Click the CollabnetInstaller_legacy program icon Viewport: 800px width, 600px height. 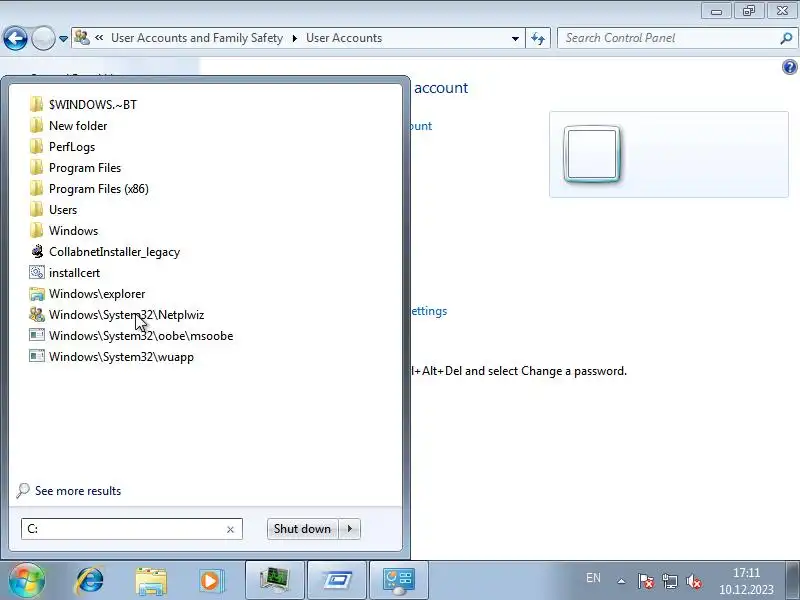coord(37,252)
